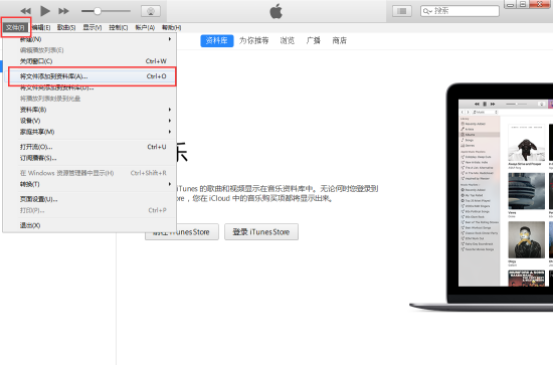Open the 控制(C) menu
The width and height of the screenshot is (554, 365).
[118, 27]
